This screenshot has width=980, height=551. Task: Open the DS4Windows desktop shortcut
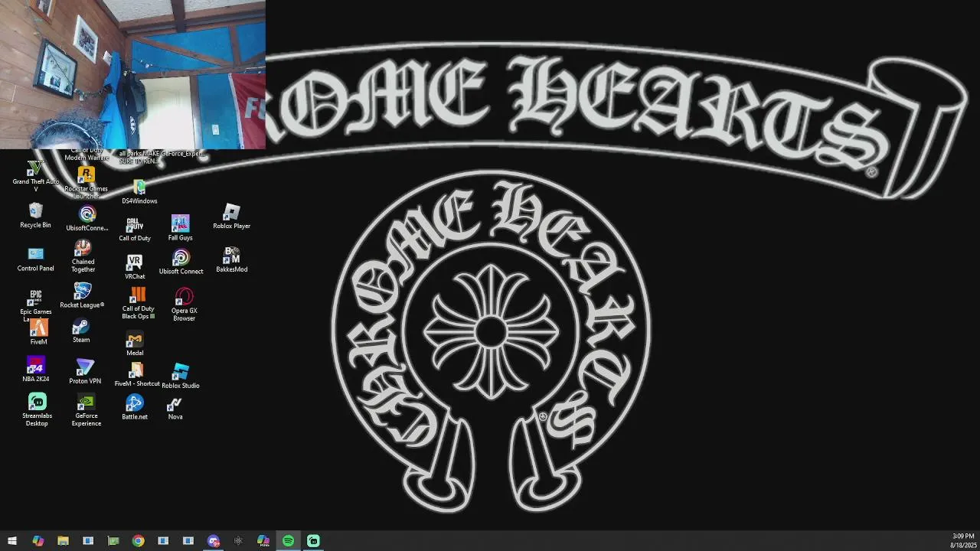139,192
